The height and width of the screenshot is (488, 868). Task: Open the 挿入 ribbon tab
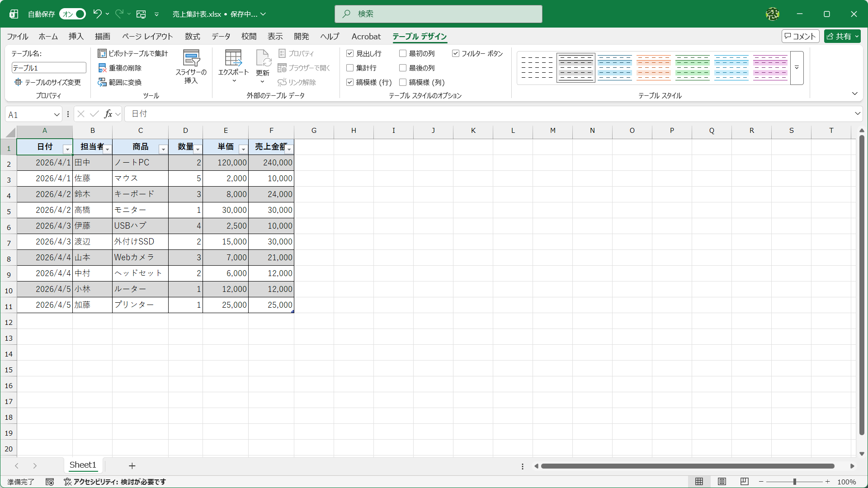[x=76, y=36]
